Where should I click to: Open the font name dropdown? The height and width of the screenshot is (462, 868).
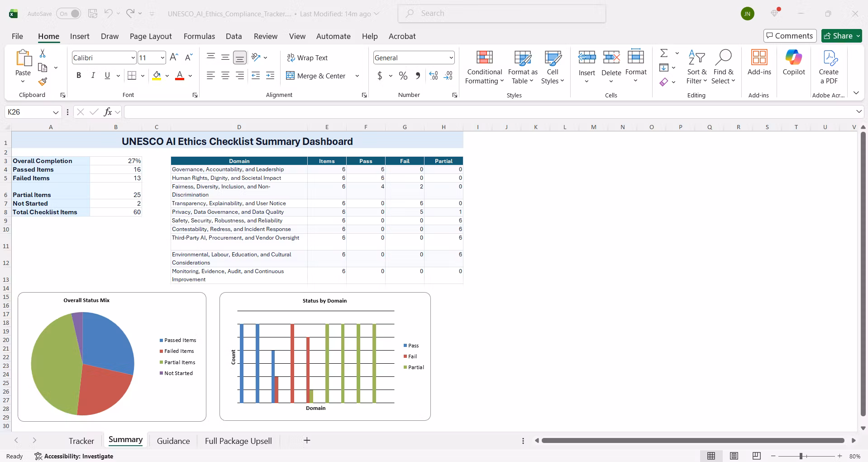tap(133, 58)
